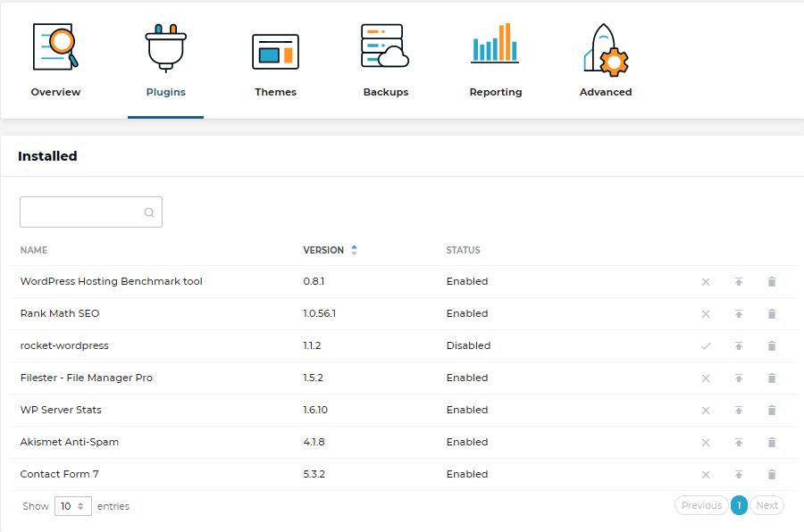The height and width of the screenshot is (532, 804).
Task: Disable the Akismet Anti-Spam plugin
Action: (706, 443)
